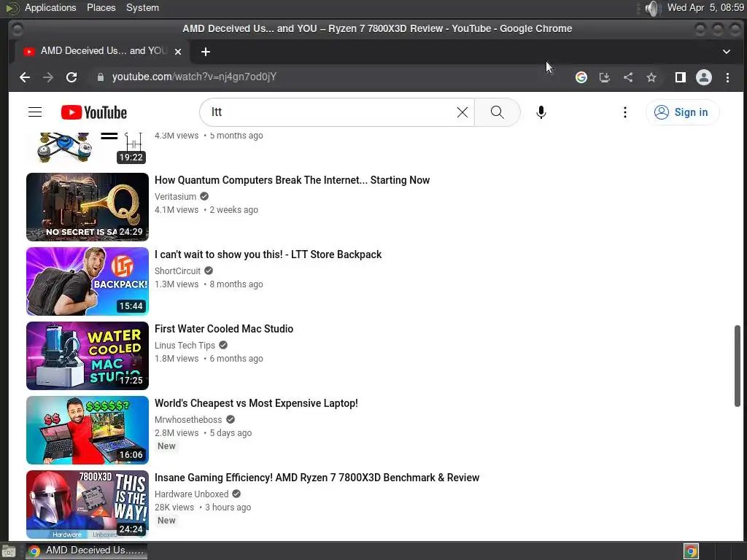Go forward with the browser forward arrow
This screenshot has height=560, width=747.
pos(48,77)
